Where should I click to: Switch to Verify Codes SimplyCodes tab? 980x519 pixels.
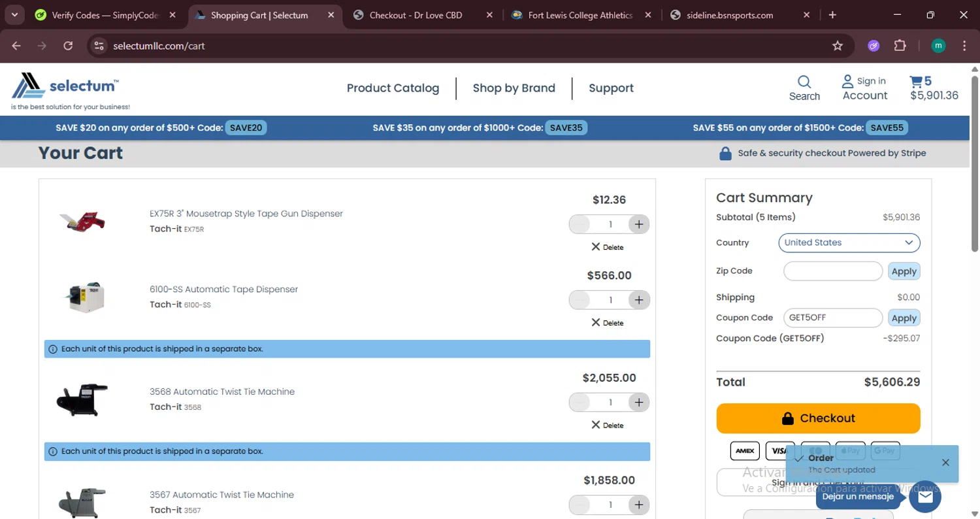click(106, 14)
